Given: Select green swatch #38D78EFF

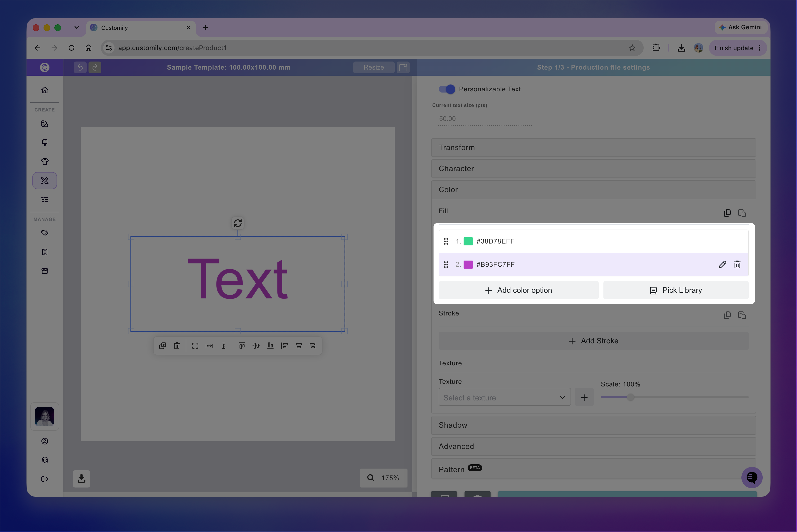Looking at the screenshot, I should [468, 241].
